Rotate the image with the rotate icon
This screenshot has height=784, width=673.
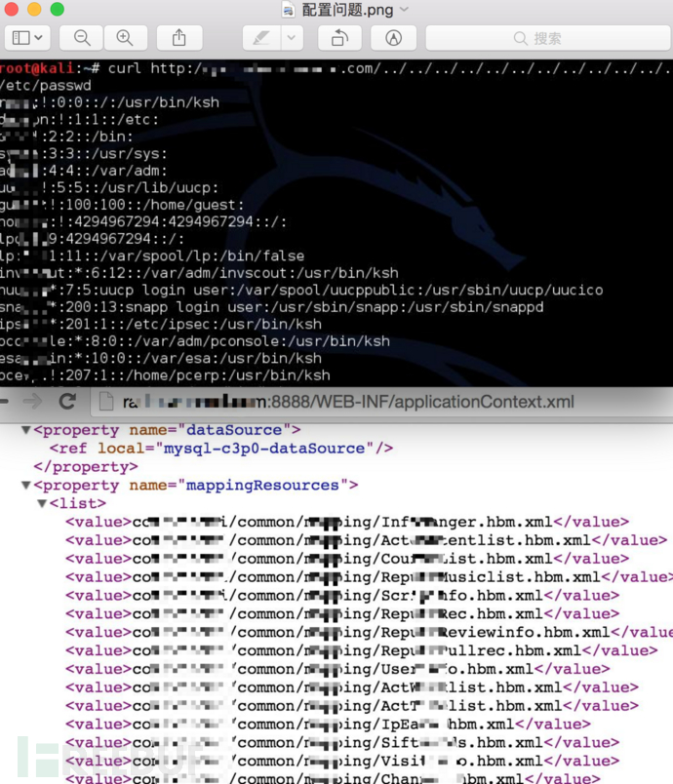click(x=340, y=38)
